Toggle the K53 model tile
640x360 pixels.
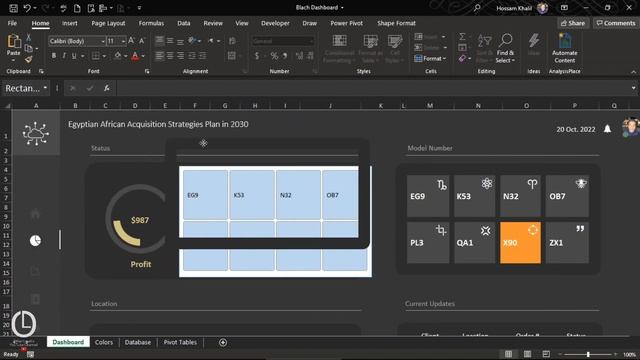(x=474, y=196)
